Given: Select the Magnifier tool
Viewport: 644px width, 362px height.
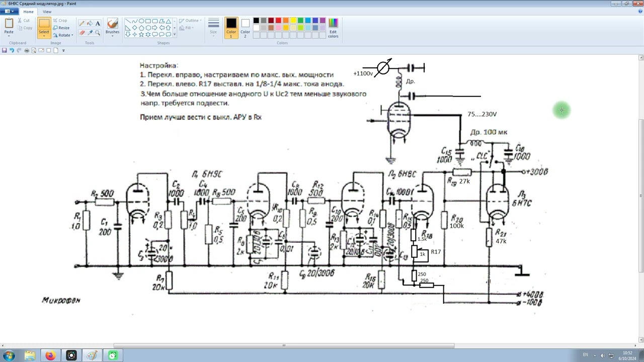Looking at the screenshot, I should tap(98, 33).
